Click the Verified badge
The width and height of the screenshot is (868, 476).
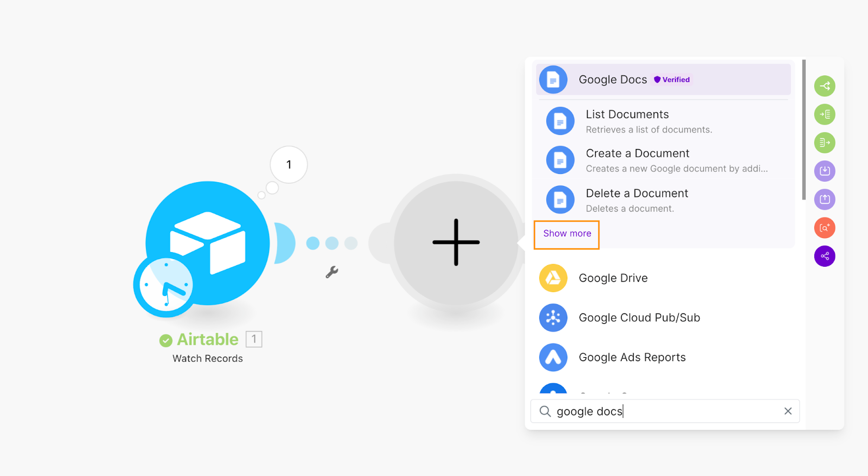tap(672, 80)
